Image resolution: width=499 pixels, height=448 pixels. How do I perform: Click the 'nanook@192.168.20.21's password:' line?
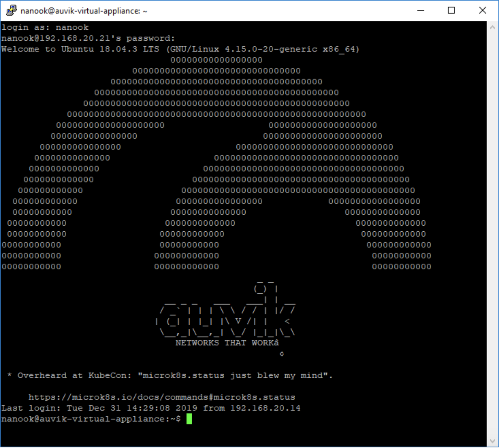88,38
